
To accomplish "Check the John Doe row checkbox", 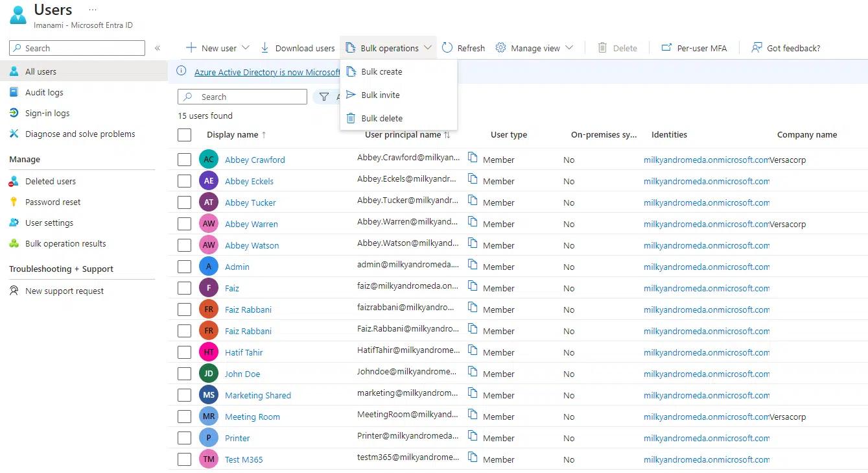I will pos(184,373).
